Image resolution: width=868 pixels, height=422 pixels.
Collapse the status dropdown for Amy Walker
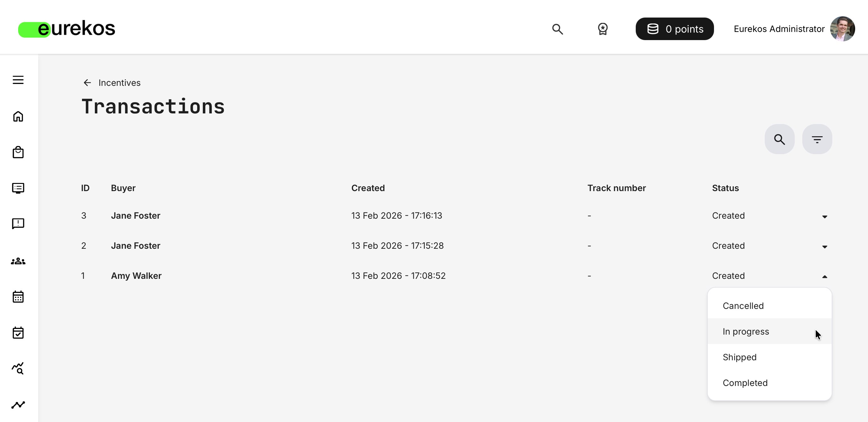pos(824,277)
